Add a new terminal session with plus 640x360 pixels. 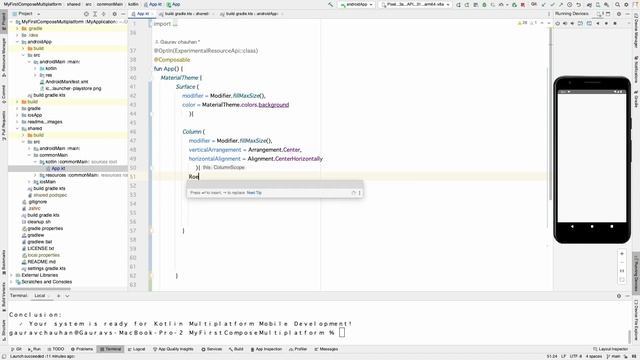point(58,296)
